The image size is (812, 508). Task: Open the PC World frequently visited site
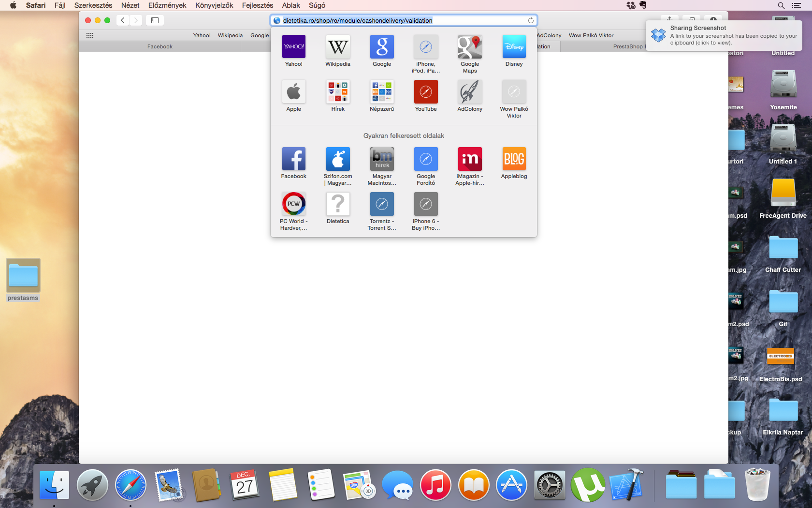[x=294, y=204]
